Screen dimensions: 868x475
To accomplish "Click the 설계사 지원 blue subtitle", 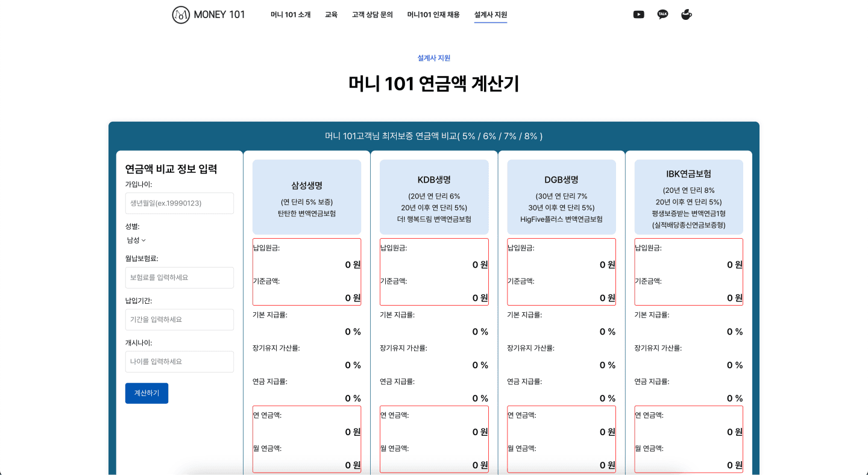I will coord(434,58).
